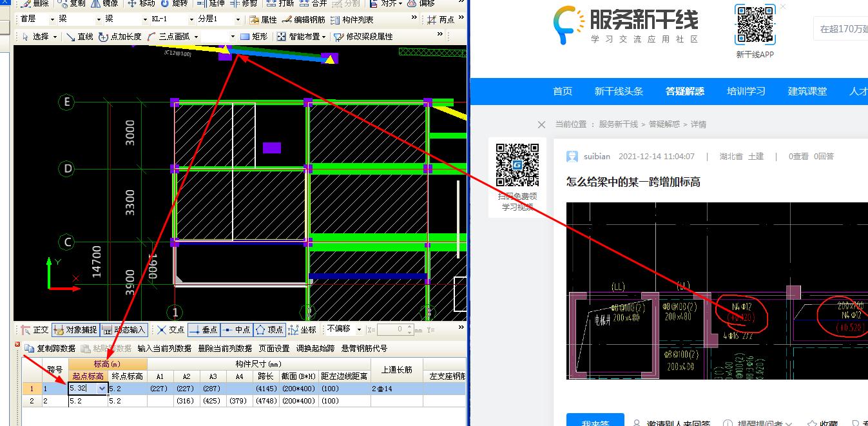Toggle 动态输入 (dynamic input)
The width and height of the screenshot is (868, 426).
tap(124, 329)
